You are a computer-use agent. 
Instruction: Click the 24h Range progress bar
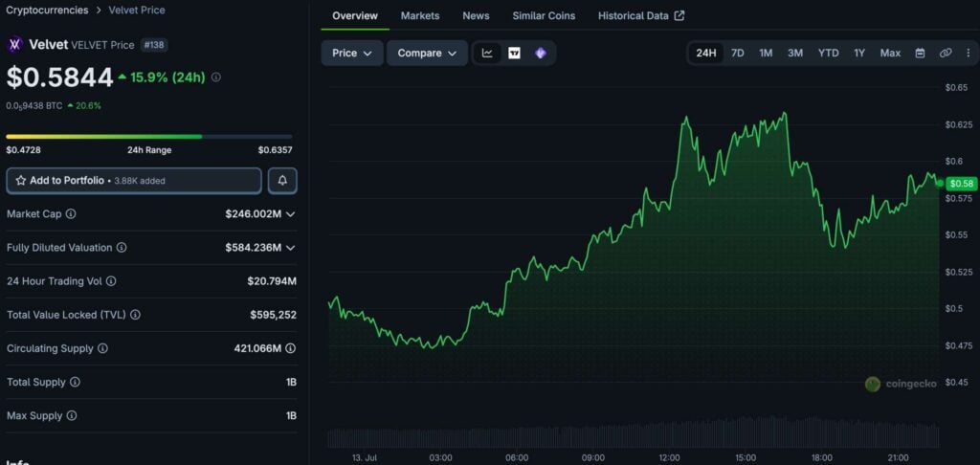pyautogui.click(x=148, y=136)
